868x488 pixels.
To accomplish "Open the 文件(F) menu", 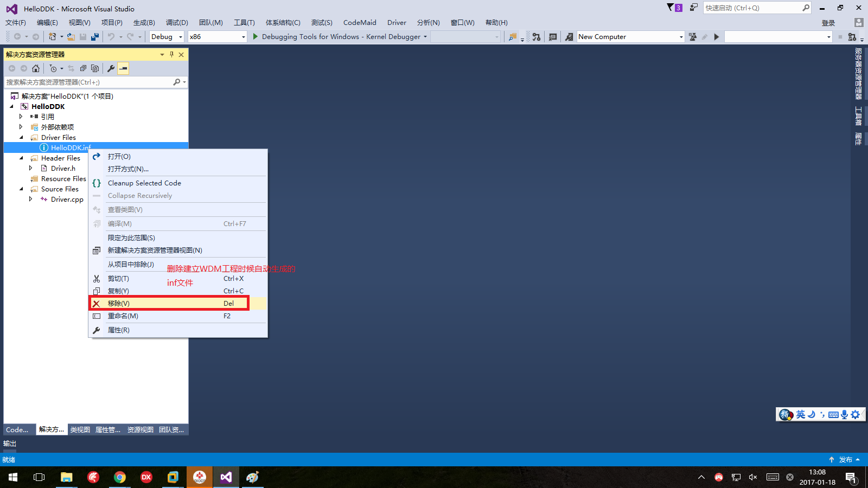I will click(16, 23).
